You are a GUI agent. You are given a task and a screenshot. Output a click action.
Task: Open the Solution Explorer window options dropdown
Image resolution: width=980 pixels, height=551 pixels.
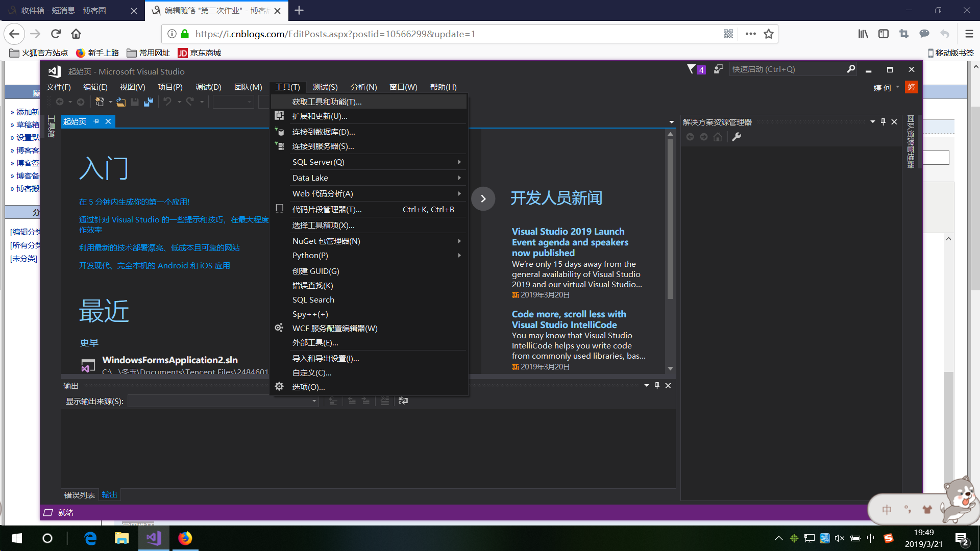point(873,122)
